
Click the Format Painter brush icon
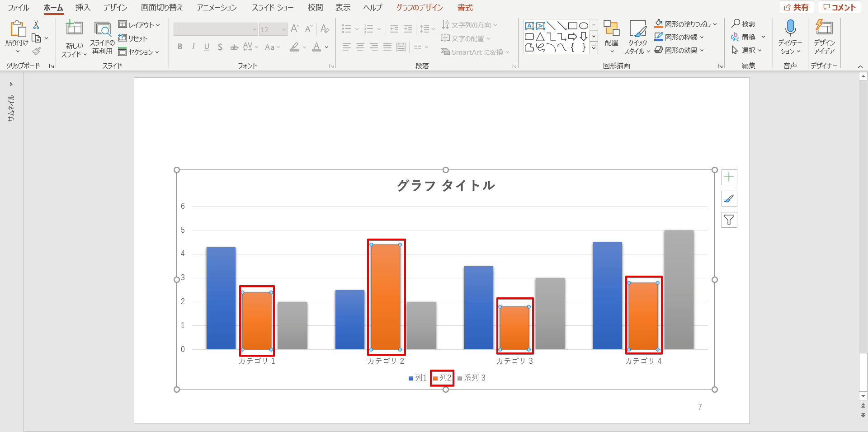point(36,51)
